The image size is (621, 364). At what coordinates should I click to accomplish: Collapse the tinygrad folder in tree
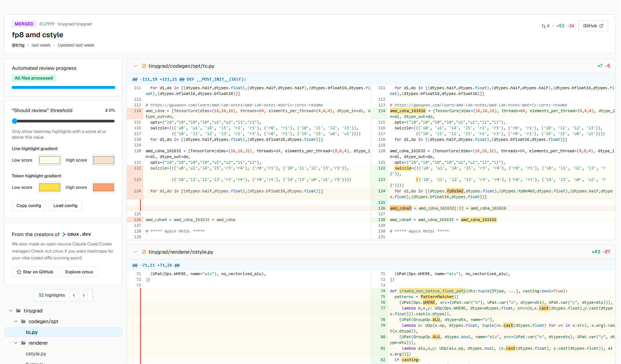pyautogui.click(x=11, y=311)
